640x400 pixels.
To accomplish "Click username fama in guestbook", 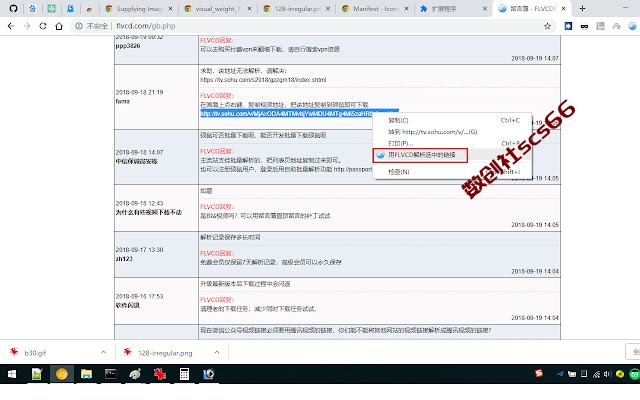I will 122,101.
